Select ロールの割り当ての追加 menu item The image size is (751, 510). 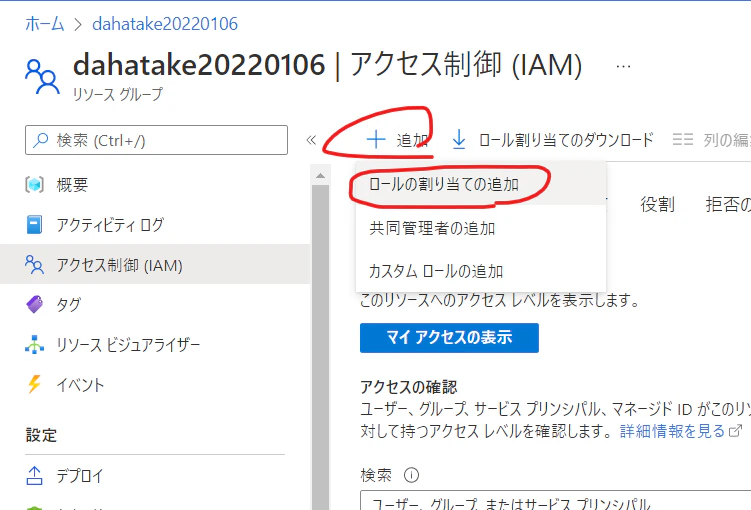(x=481, y=184)
